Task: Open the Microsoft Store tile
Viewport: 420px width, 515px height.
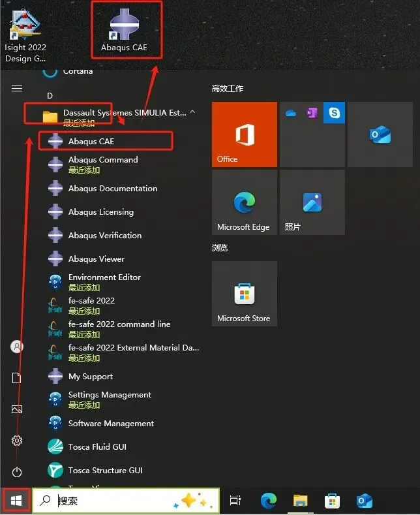Action: coord(245,294)
